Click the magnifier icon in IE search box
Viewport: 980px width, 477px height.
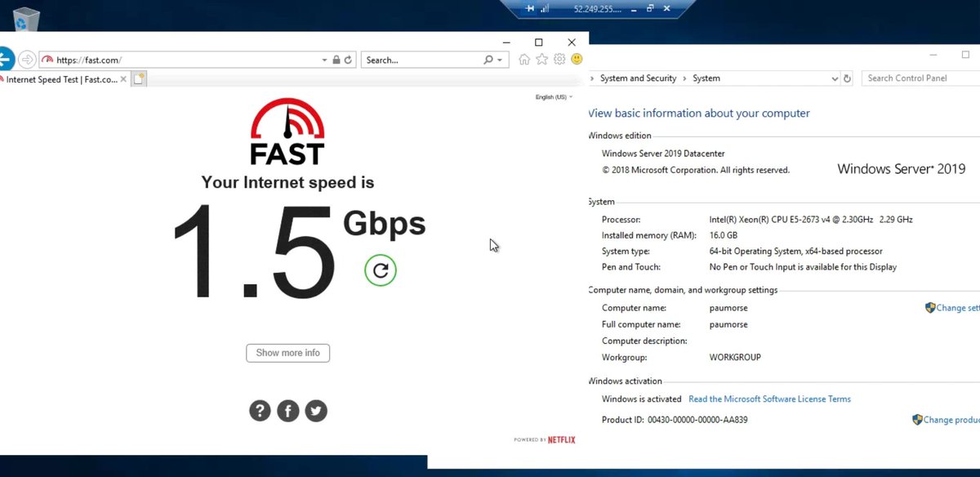pos(488,60)
